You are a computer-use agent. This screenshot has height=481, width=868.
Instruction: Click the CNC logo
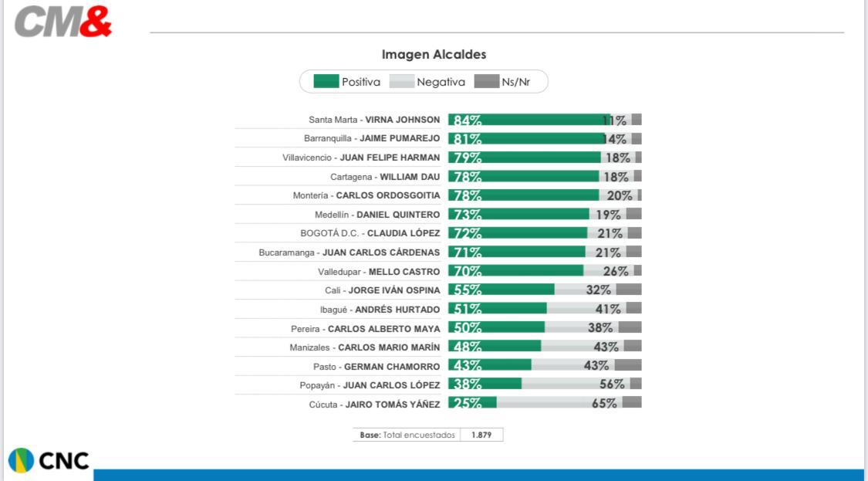[x=49, y=461]
